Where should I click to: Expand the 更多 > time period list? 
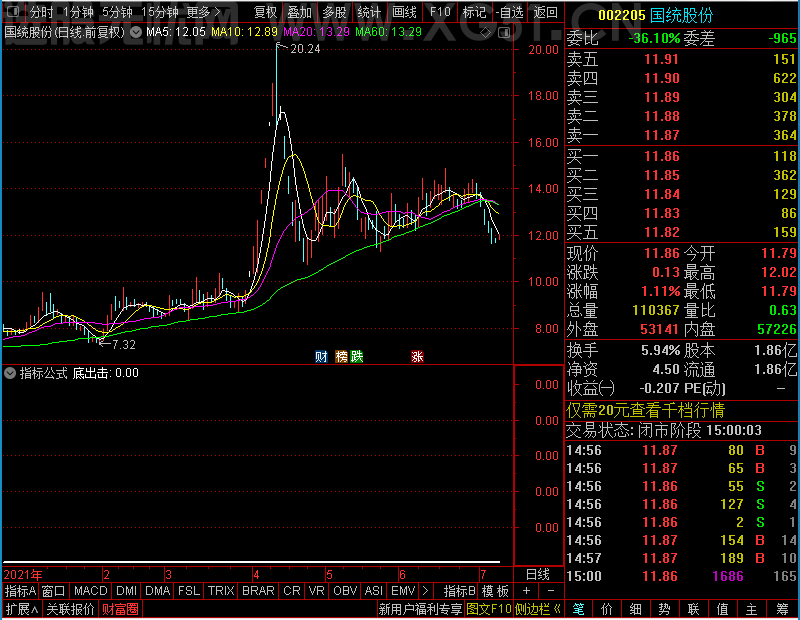(204, 12)
